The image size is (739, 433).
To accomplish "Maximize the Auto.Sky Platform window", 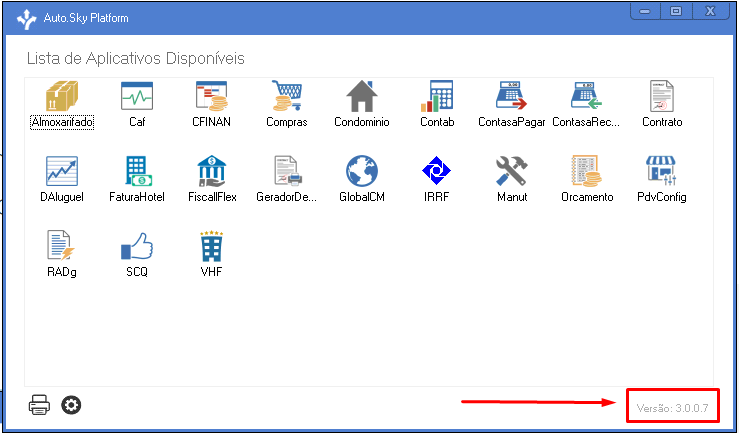I will [x=676, y=11].
